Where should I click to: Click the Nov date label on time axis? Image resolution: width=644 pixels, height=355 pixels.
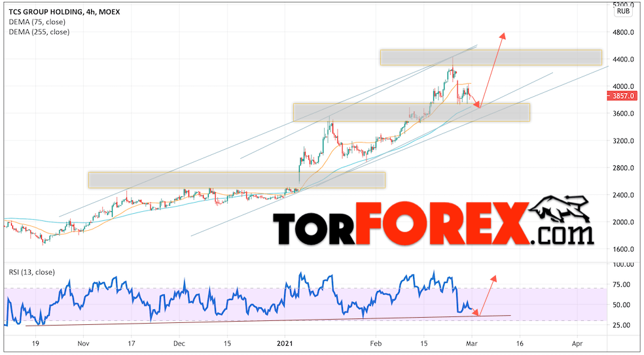(x=83, y=343)
